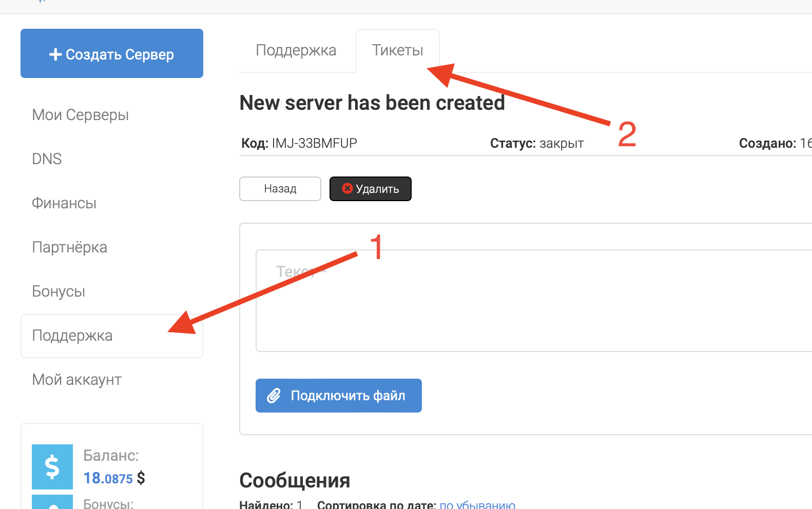
Task: Switch to the Тикеты tab
Action: pos(397,50)
